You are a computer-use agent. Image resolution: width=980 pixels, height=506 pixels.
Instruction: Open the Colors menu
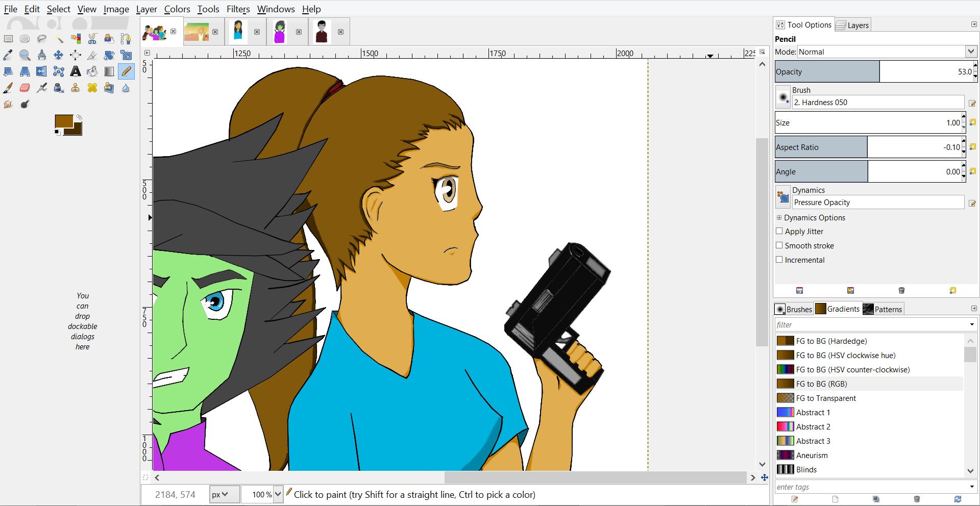[177, 9]
